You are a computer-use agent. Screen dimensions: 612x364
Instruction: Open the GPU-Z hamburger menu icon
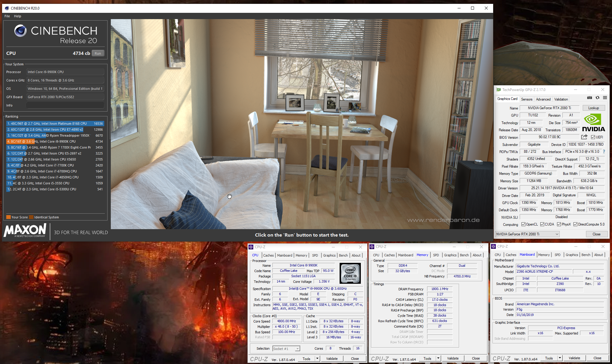click(x=605, y=98)
